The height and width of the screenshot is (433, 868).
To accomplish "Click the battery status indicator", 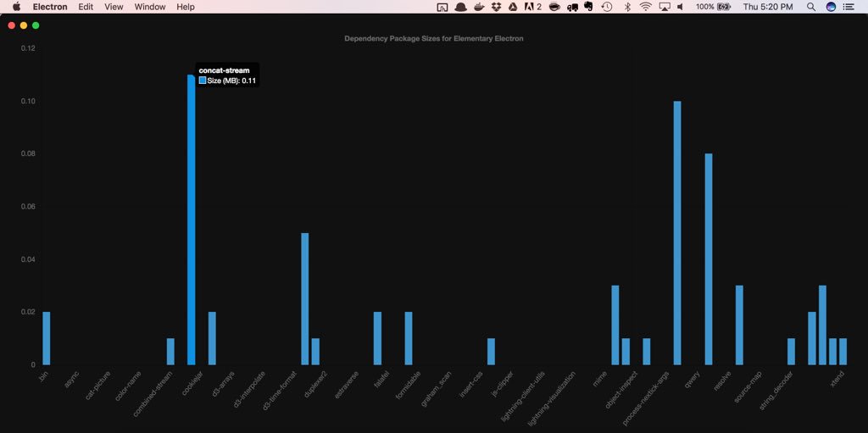I will coord(714,7).
